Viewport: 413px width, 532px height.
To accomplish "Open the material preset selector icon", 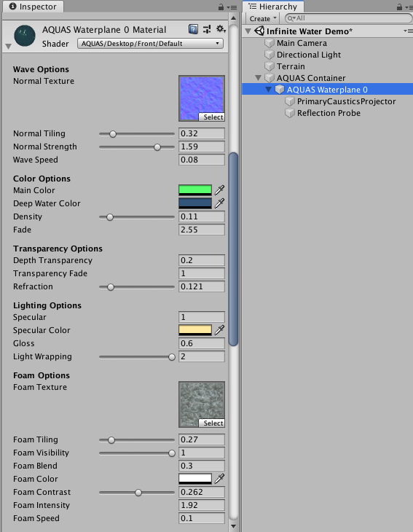I will [207, 30].
